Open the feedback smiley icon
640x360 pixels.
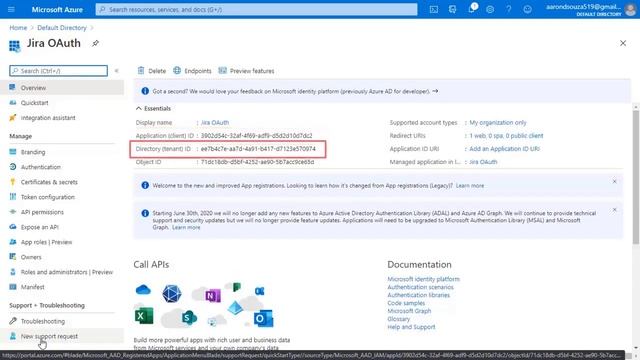527,9
